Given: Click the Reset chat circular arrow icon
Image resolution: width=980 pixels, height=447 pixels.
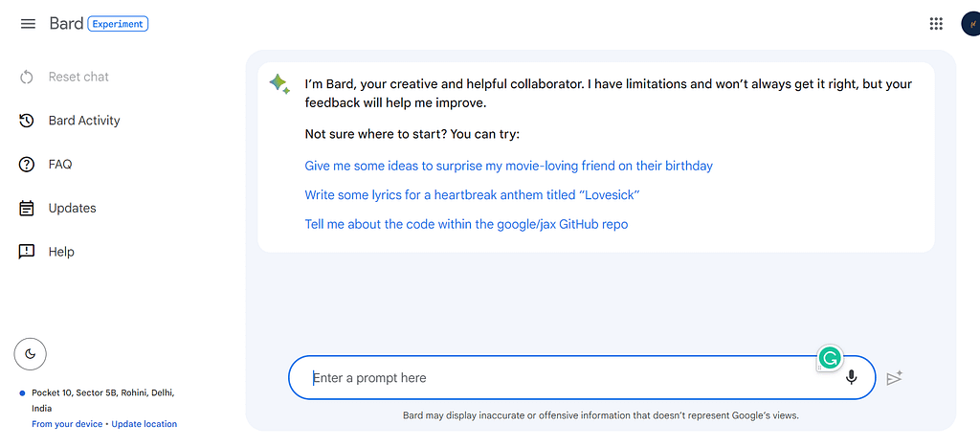Looking at the screenshot, I should (26, 78).
